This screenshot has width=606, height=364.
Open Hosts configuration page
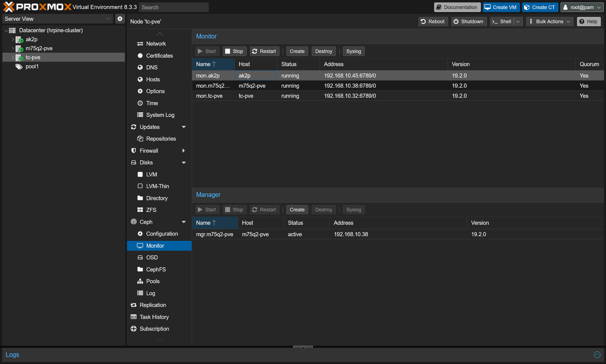pyautogui.click(x=159, y=79)
